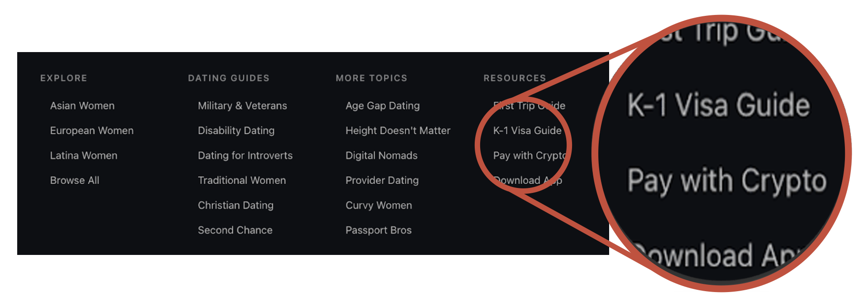The image size is (868, 307).
Task: Click Download App in the Resources column
Action: pos(528,180)
